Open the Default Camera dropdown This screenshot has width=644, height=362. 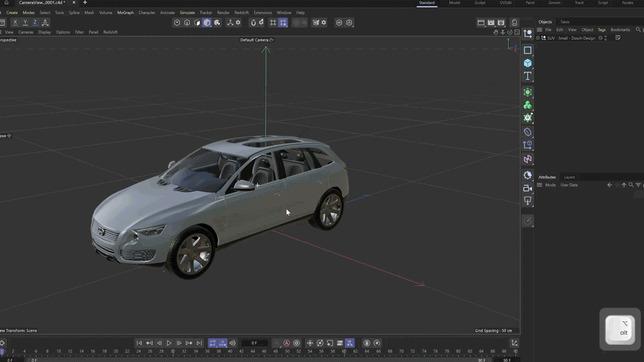point(257,40)
